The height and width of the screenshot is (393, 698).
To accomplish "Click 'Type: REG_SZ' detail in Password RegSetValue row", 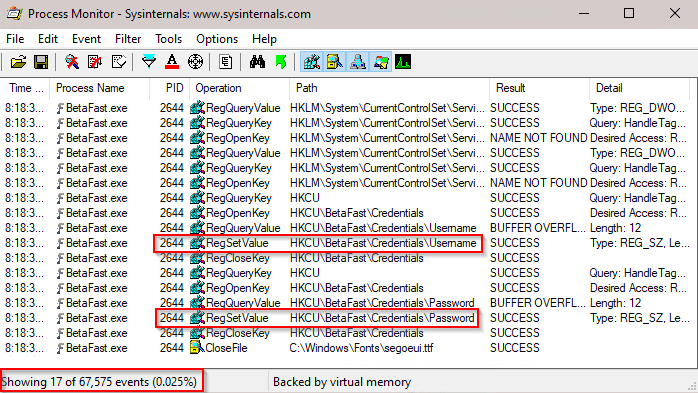I will (x=640, y=318).
